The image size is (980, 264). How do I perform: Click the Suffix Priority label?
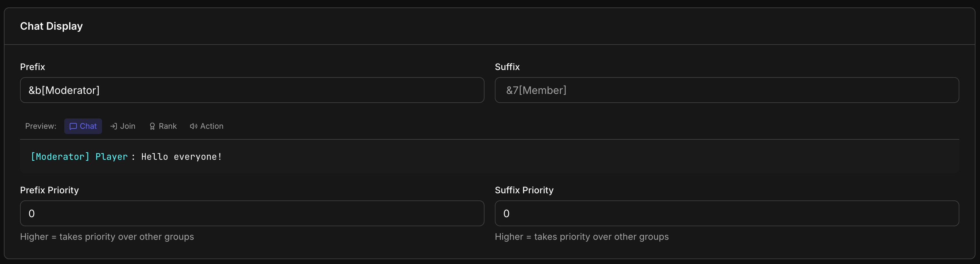click(x=524, y=190)
